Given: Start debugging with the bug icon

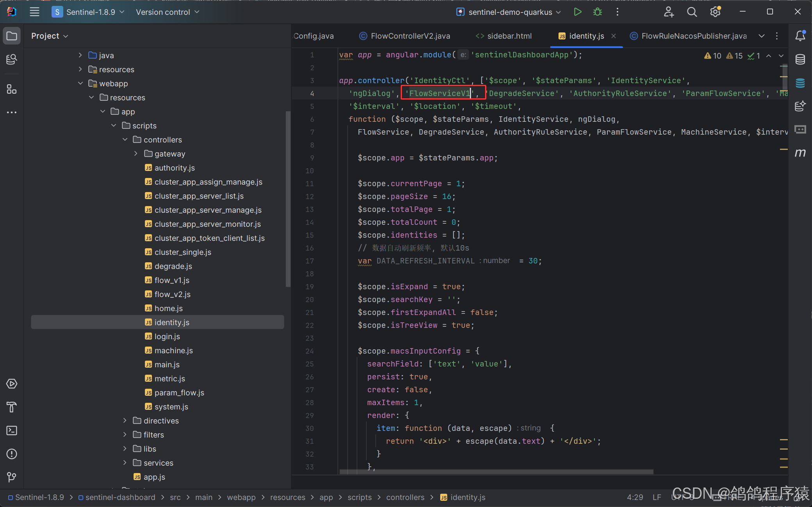Looking at the screenshot, I should tap(597, 12).
